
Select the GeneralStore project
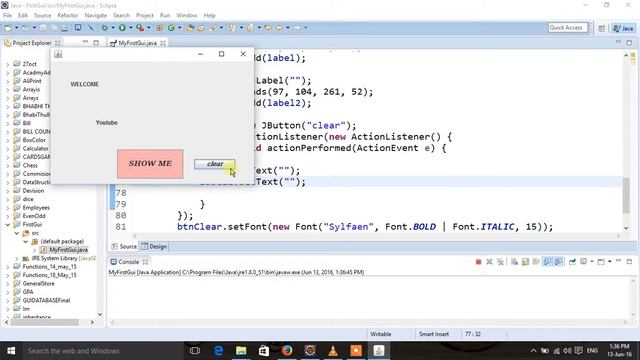38,283
